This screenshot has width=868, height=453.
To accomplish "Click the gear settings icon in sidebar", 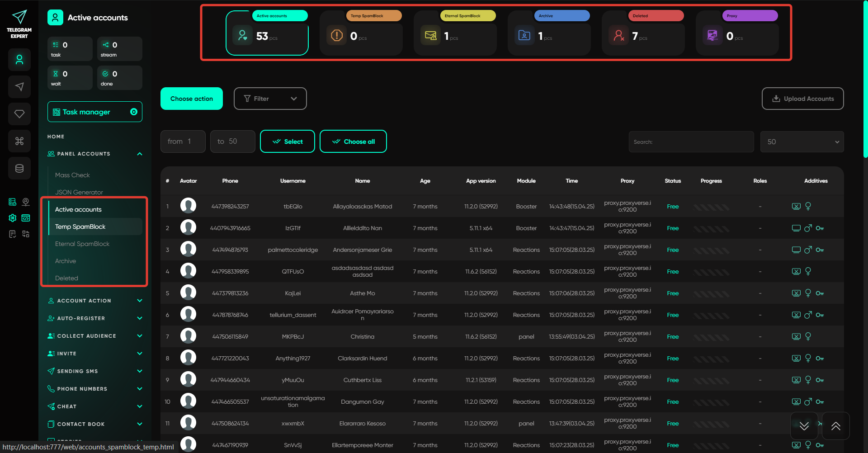I will click(x=13, y=218).
